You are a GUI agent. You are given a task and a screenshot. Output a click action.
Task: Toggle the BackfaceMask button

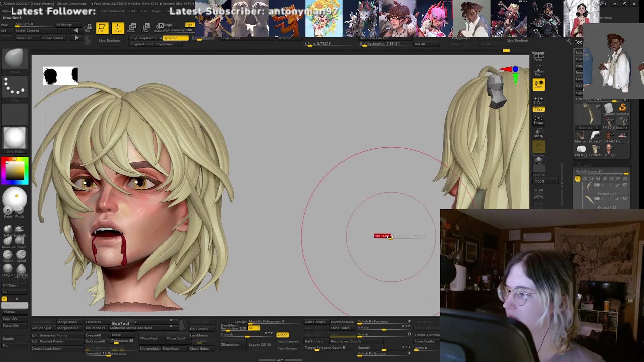click(342, 322)
